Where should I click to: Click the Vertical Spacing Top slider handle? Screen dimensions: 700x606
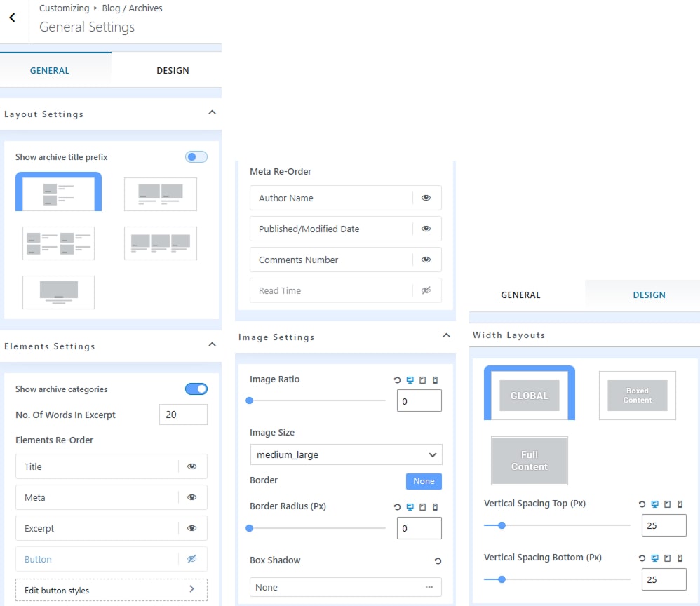pyautogui.click(x=502, y=525)
